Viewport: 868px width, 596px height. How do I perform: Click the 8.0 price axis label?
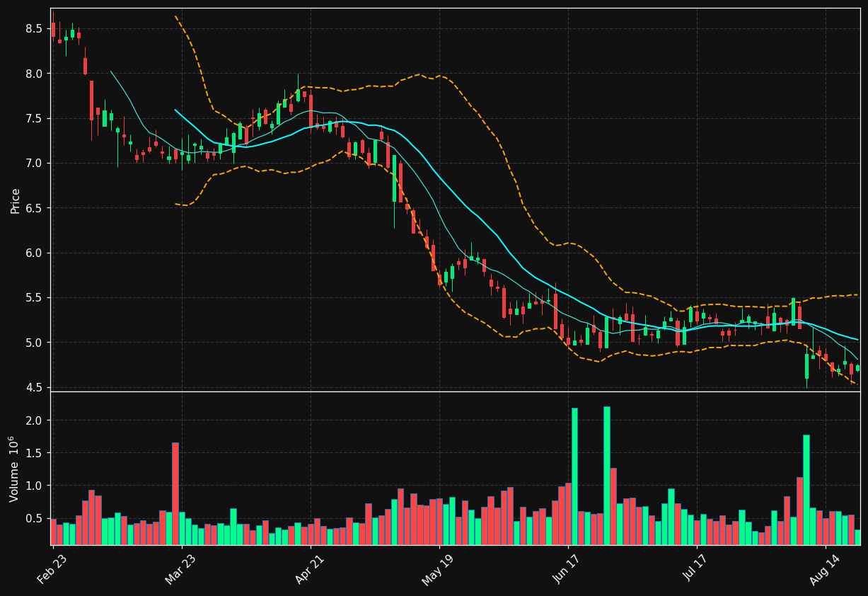click(x=34, y=74)
